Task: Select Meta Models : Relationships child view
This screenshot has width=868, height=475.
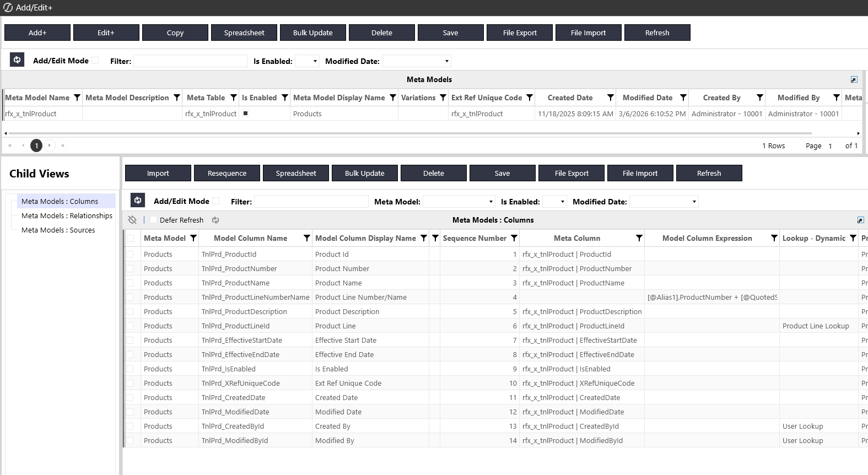Action: (x=67, y=216)
